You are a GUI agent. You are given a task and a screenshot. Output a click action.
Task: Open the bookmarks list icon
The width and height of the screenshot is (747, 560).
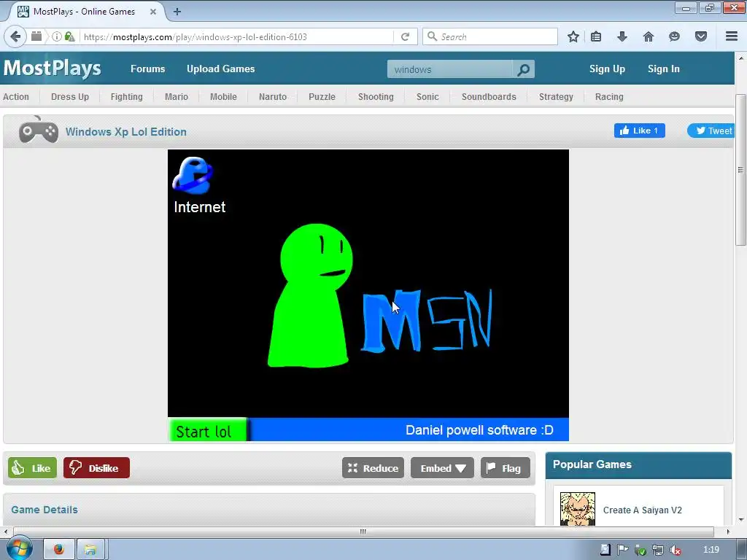click(x=596, y=36)
